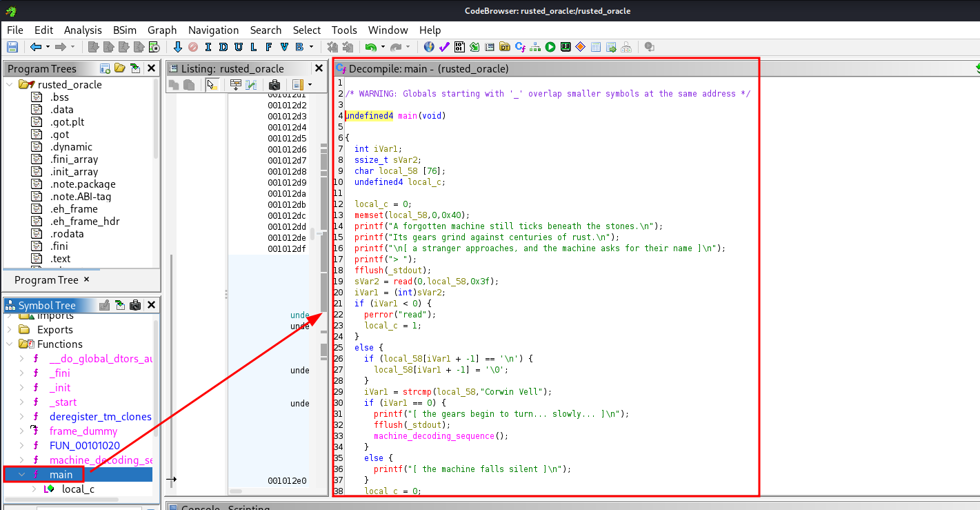Toggle mouse hover mode in Listing toolbar
This screenshot has width=980, height=510.
click(212, 85)
